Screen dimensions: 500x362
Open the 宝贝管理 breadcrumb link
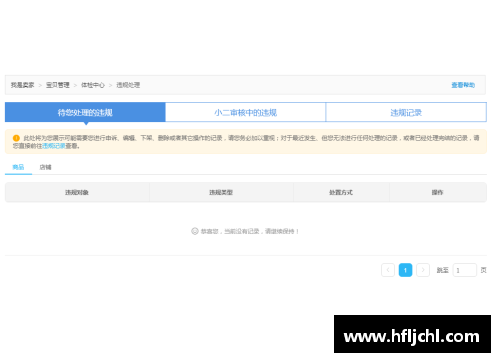point(58,85)
